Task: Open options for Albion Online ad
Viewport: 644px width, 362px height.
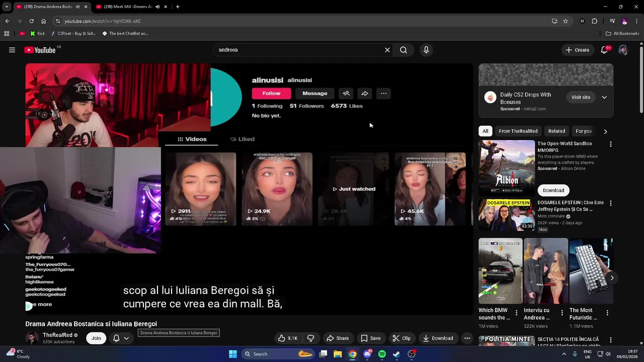Action: pyautogui.click(x=611, y=144)
